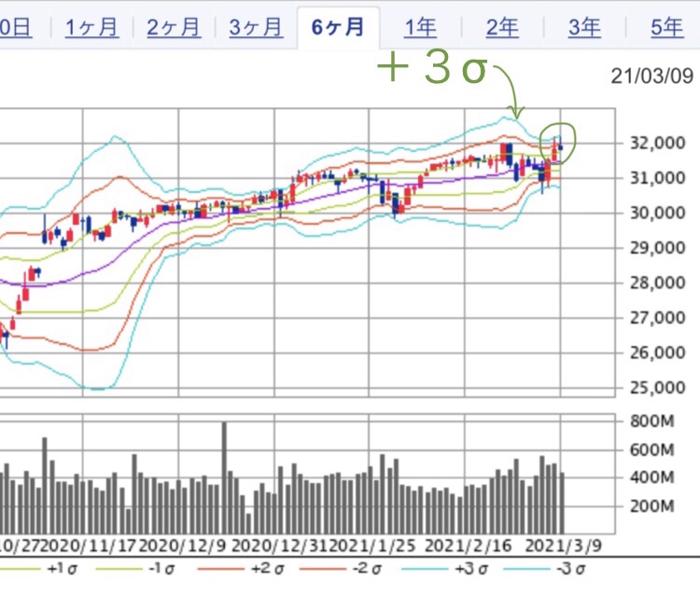
Task: Click the active 6ヶ月 tab
Action: click(338, 27)
